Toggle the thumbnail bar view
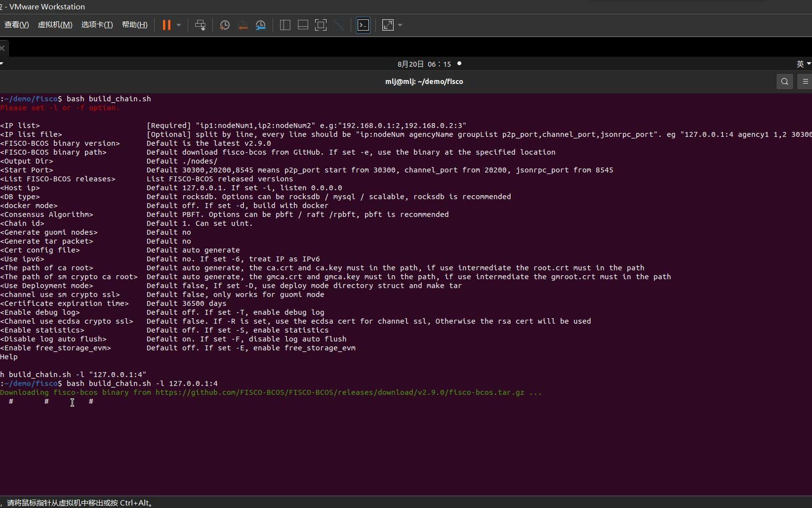Image resolution: width=812 pixels, height=508 pixels. [x=303, y=25]
